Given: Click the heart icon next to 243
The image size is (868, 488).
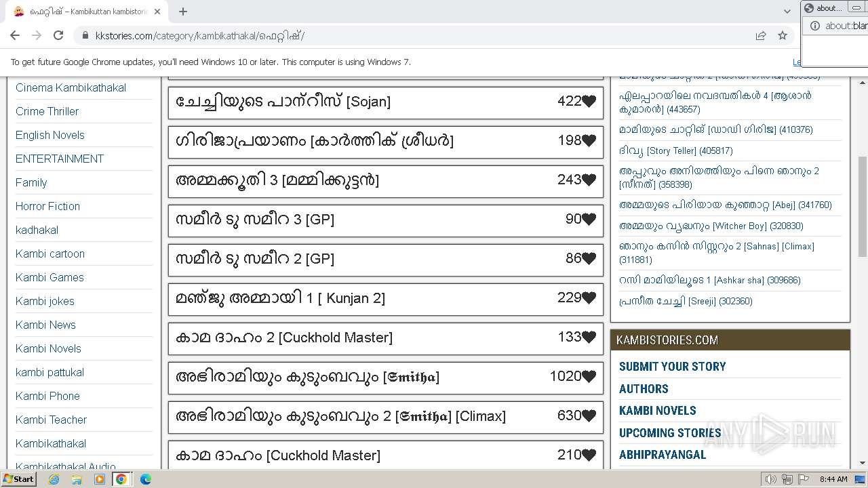Looking at the screenshot, I should [589, 180].
